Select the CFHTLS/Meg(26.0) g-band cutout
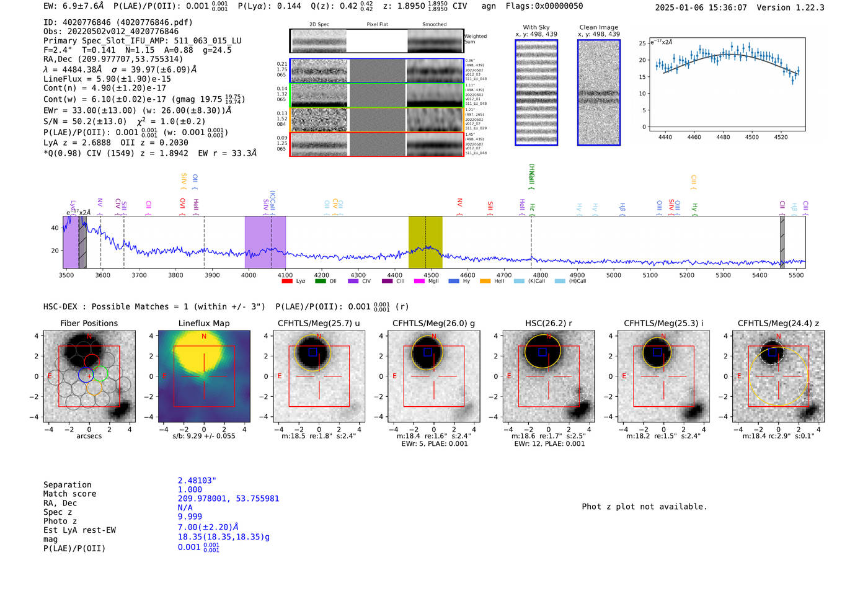868x591 pixels. pos(434,376)
